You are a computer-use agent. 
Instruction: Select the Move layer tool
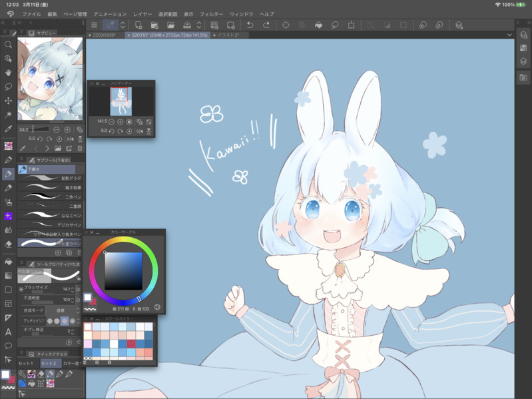pos(8,101)
